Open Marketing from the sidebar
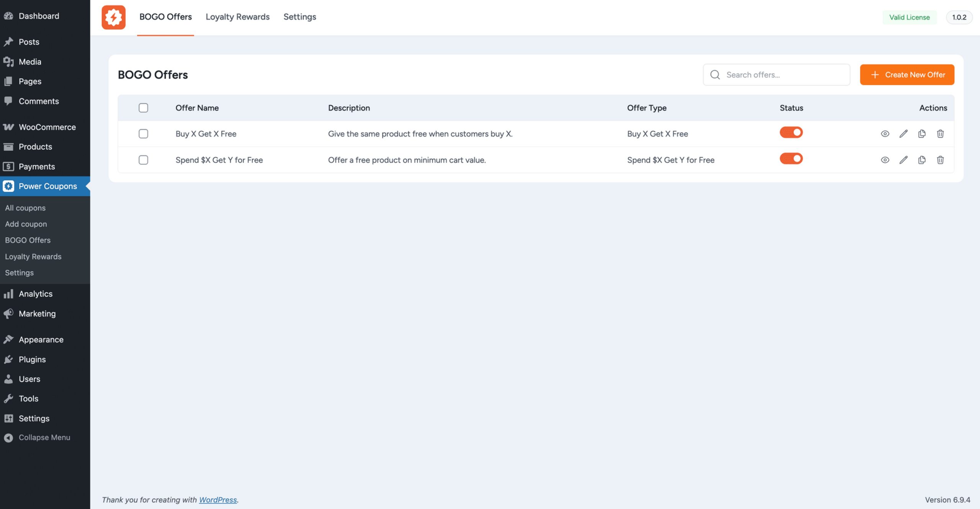The height and width of the screenshot is (509, 980). point(45,314)
